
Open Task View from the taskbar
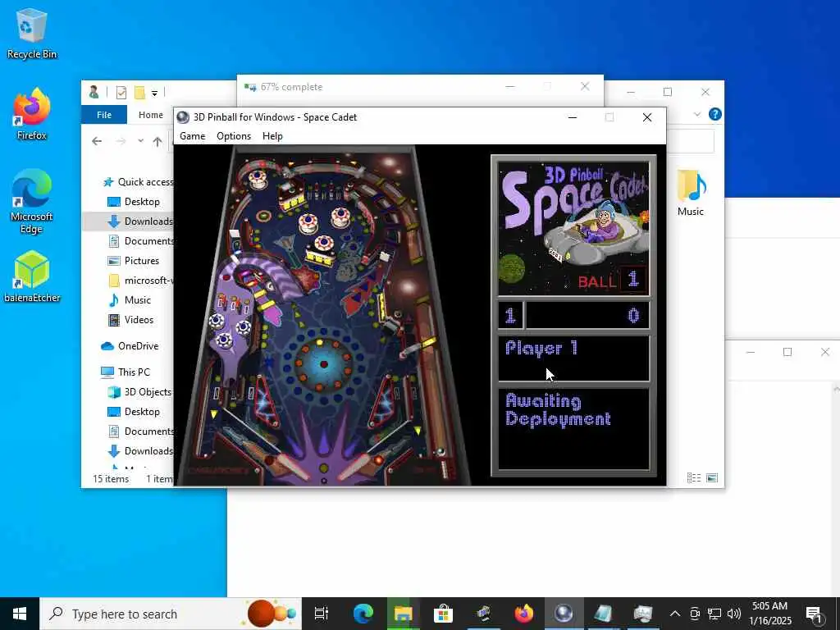322,614
